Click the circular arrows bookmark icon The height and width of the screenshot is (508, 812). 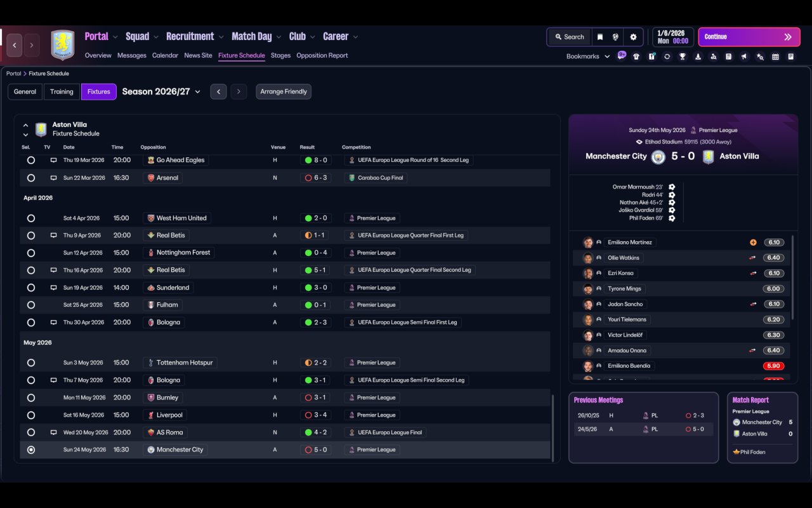tap(667, 57)
